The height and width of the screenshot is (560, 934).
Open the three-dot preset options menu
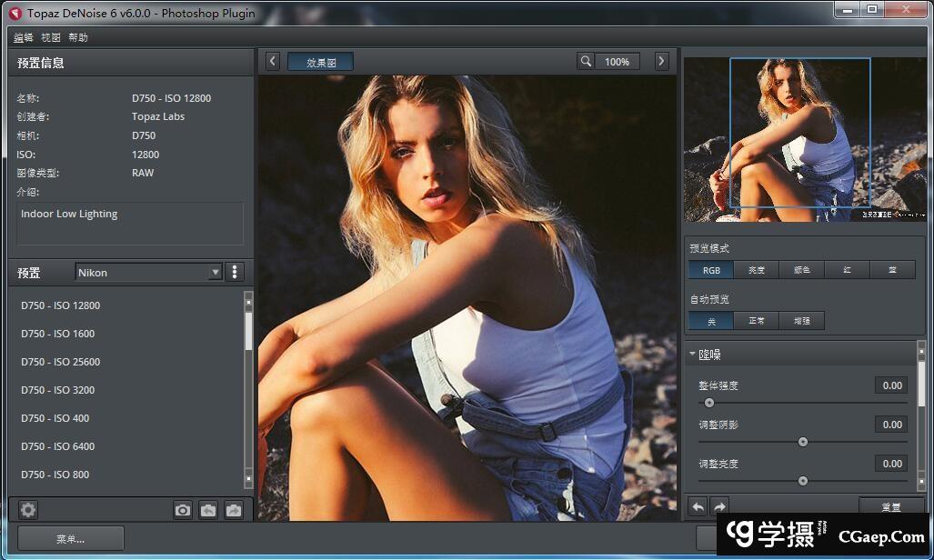point(235,272)
